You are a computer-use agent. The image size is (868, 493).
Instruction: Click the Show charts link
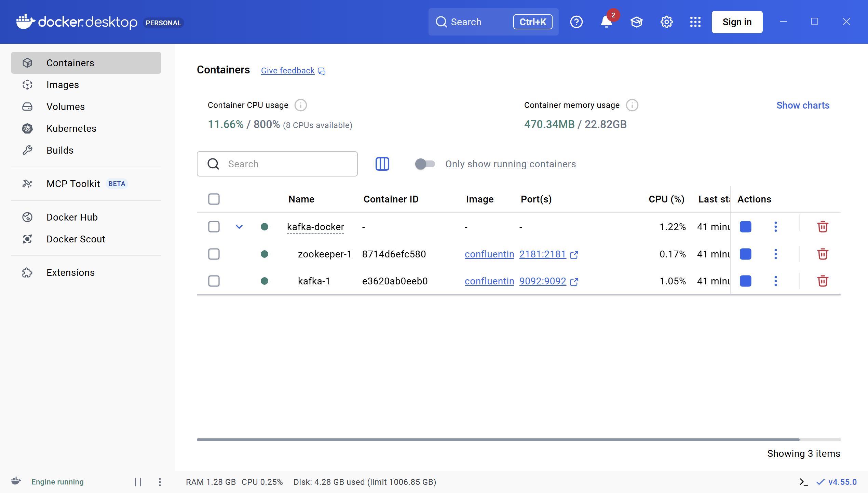pos(803,105)
